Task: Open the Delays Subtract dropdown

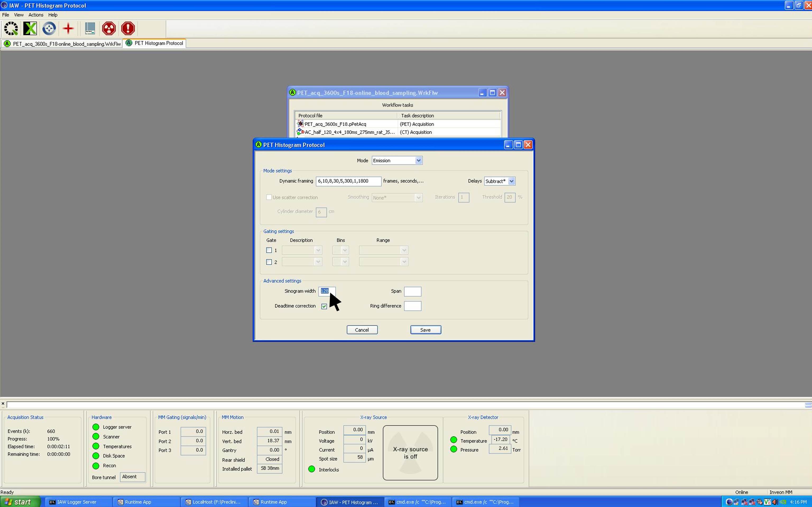Action: pos(511,181)
